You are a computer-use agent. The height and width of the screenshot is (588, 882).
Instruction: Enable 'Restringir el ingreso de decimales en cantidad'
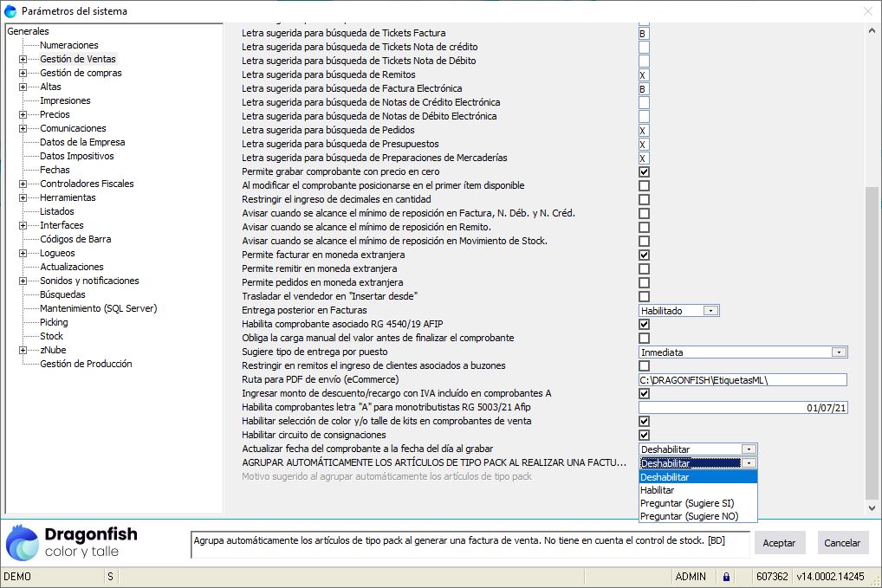[643, 199]
